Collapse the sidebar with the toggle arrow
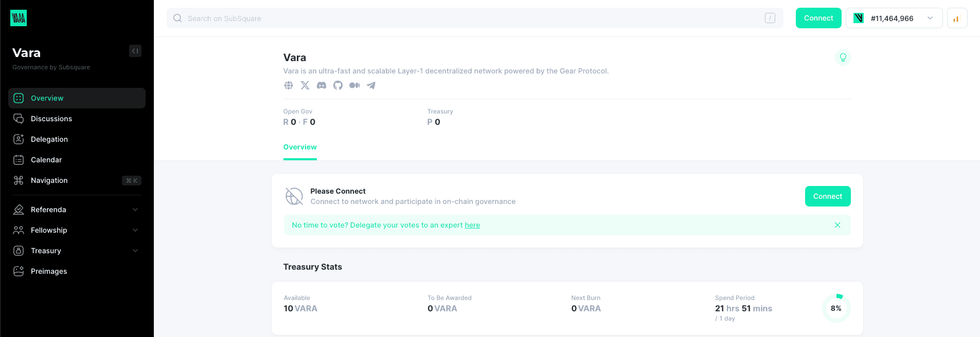This screenshot has width=980, height=337. click(135, 51)
